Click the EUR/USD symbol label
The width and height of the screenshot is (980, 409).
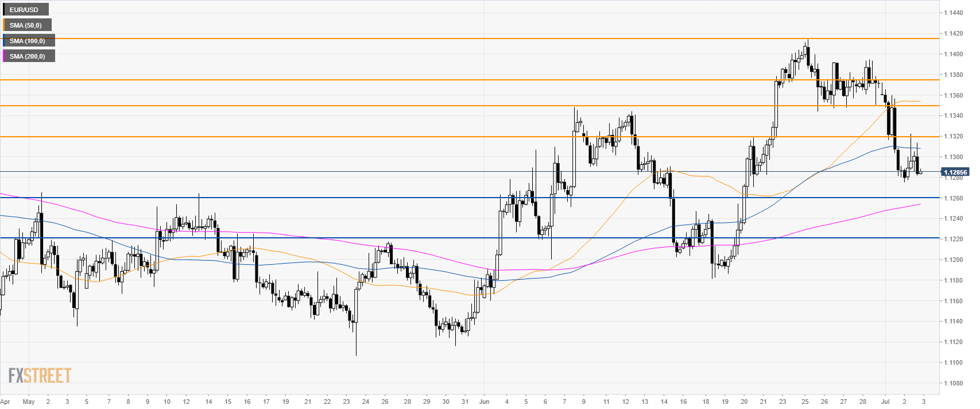pos(24,10)
